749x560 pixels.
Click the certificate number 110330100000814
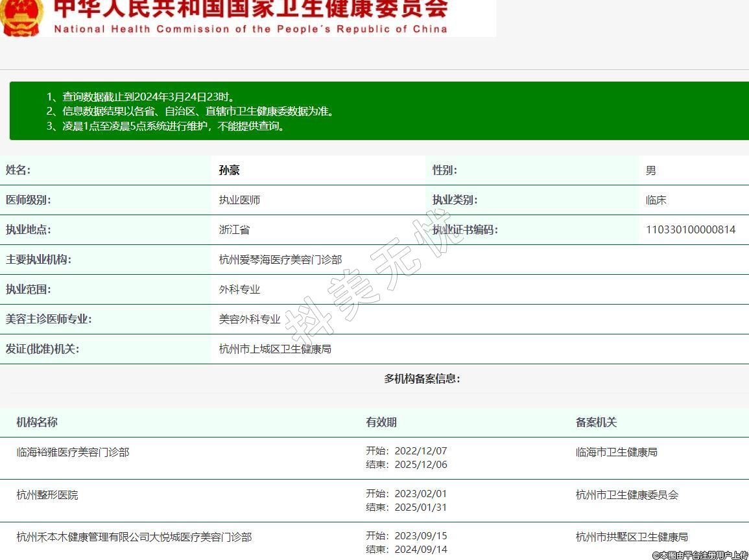pos(690,229)
